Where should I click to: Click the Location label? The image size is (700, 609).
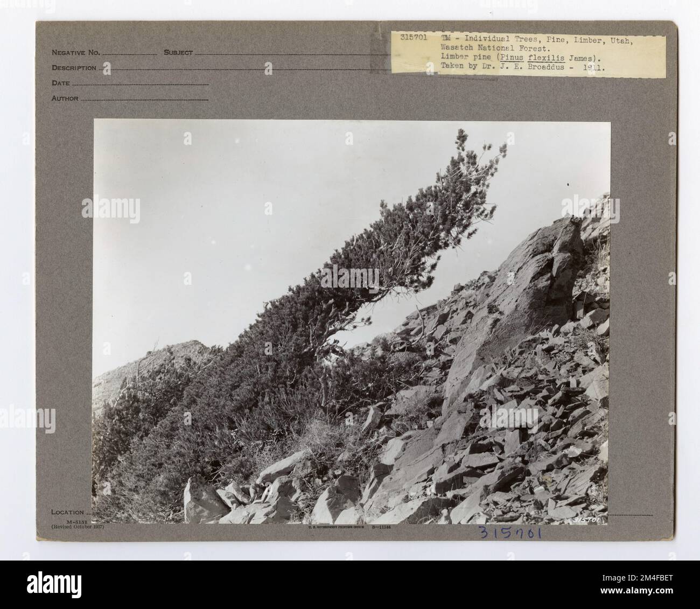click(x=67, y=512)
